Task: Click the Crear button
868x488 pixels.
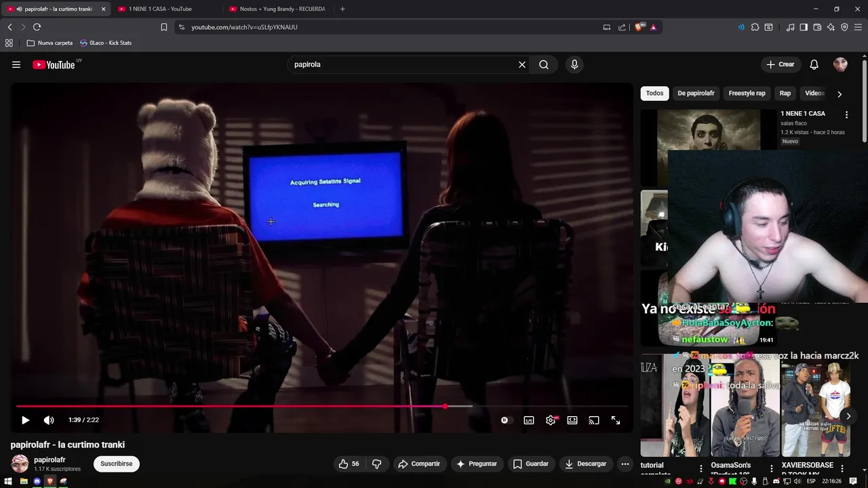Action: pyautogui.click(x=780, y=64)
